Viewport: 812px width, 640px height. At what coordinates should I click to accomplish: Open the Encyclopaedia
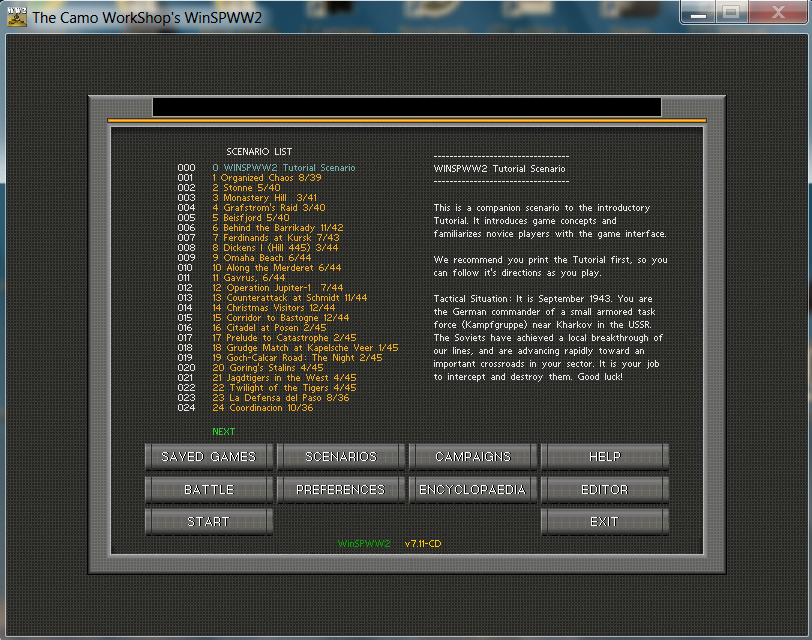(472, 490)
